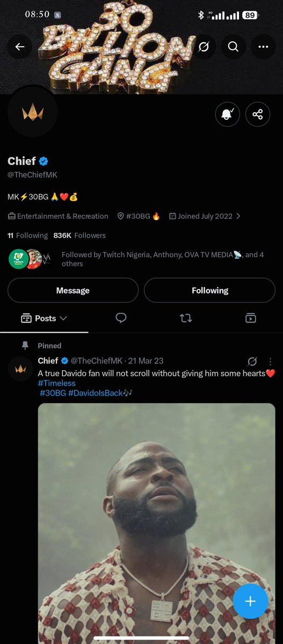Open Chief's crown profile picture
The width and height of the screenshot is (283, 644).
point(33,113)
